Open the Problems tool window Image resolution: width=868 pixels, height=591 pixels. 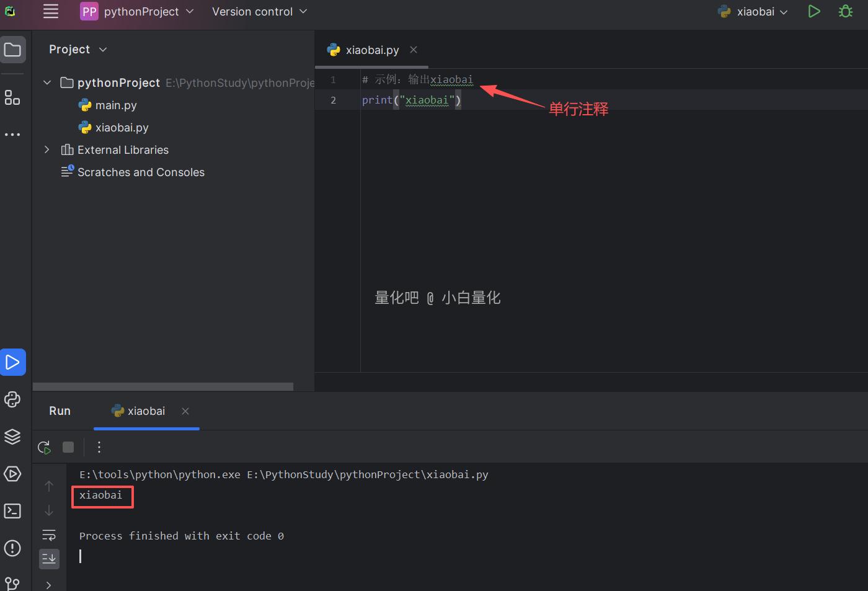tap(12, 548)
